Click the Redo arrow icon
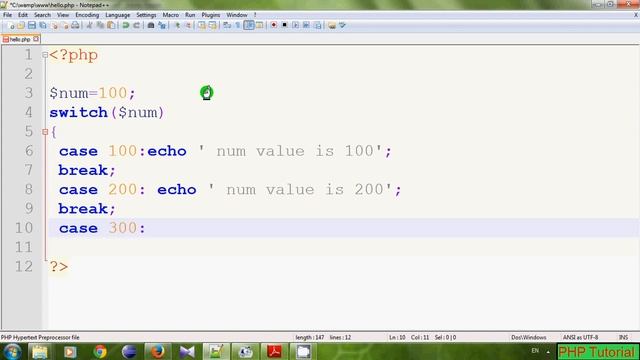Screen dimensions: 640x360 click(x=136, y=25)
